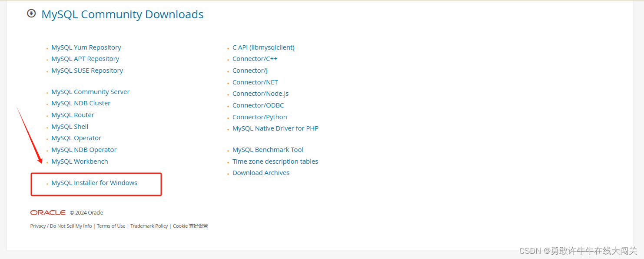Open Connector/J link
The width and height of the screenshot is (644, 259).
250,71
